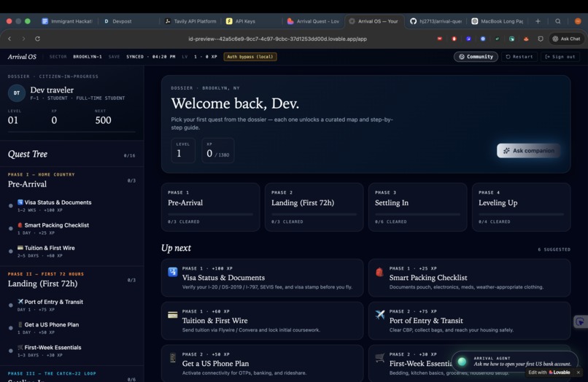Click the First-Week Essentials cart icon in Up next

tap(380, 358)
